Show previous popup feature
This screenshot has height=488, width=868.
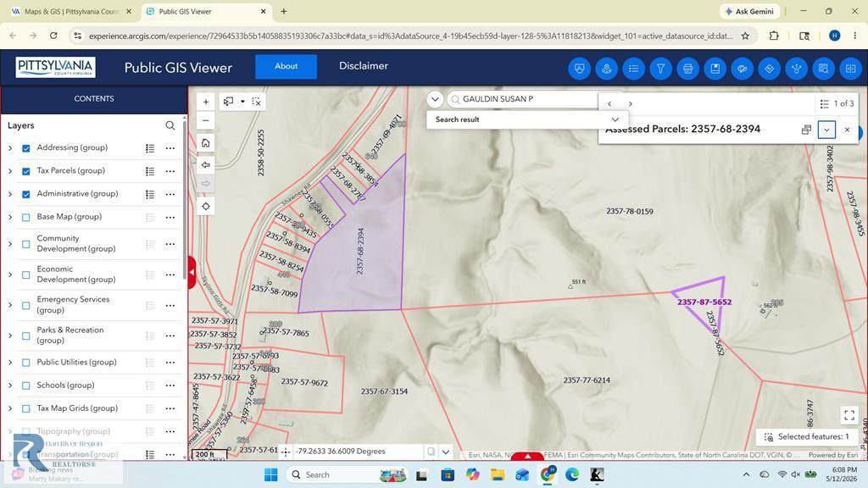click(x=609, y=103)
